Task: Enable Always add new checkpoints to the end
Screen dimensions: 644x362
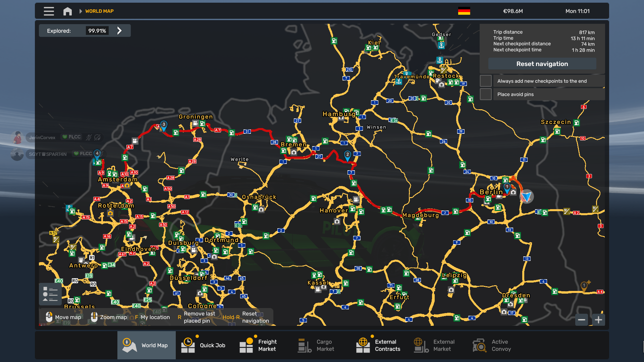Action: [486, 81]
